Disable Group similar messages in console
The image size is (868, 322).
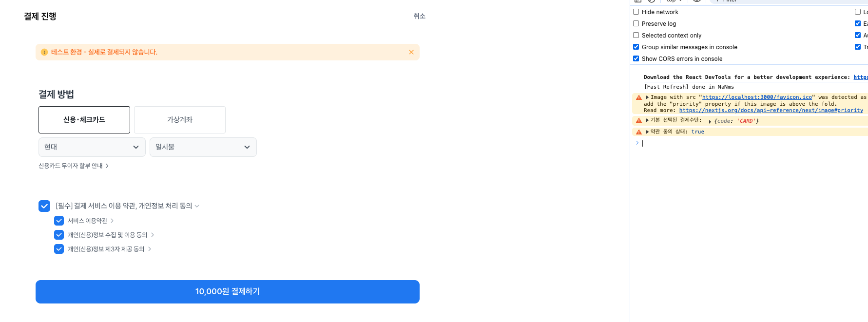636,47
